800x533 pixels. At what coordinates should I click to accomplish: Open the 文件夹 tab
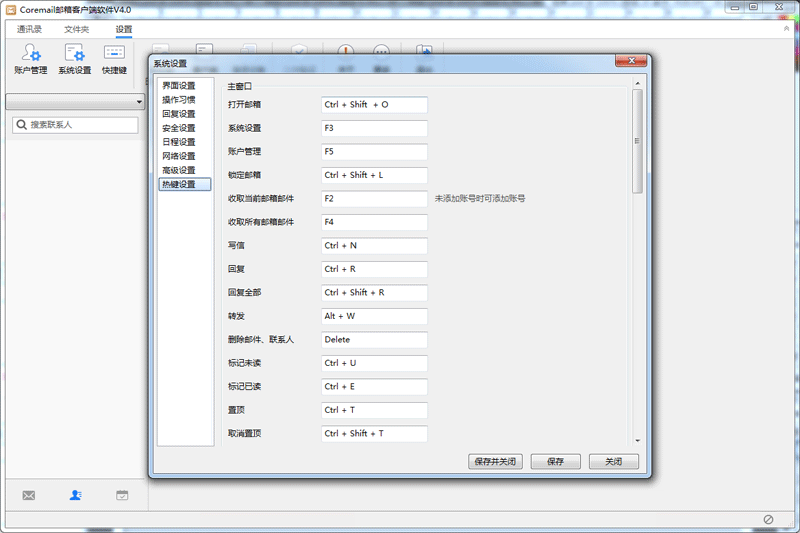[x=77, y=29]
